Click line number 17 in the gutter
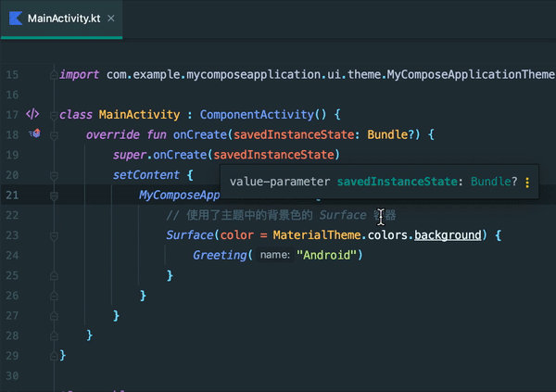 point(12,115)
